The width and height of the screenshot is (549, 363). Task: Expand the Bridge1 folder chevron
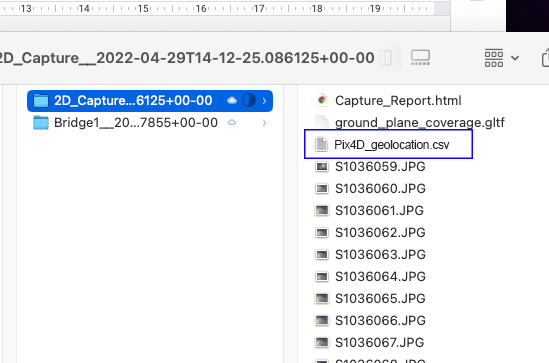pyautogui.click(x=264, y=123)
